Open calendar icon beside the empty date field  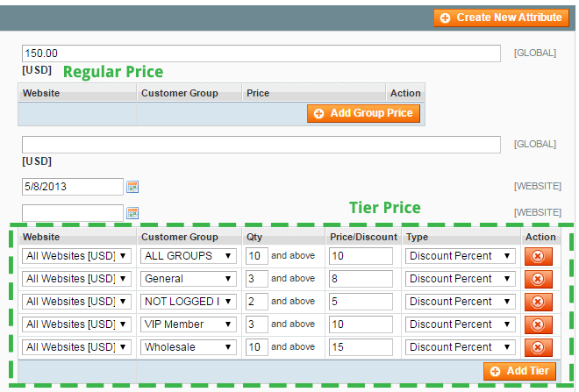[133, 212]
